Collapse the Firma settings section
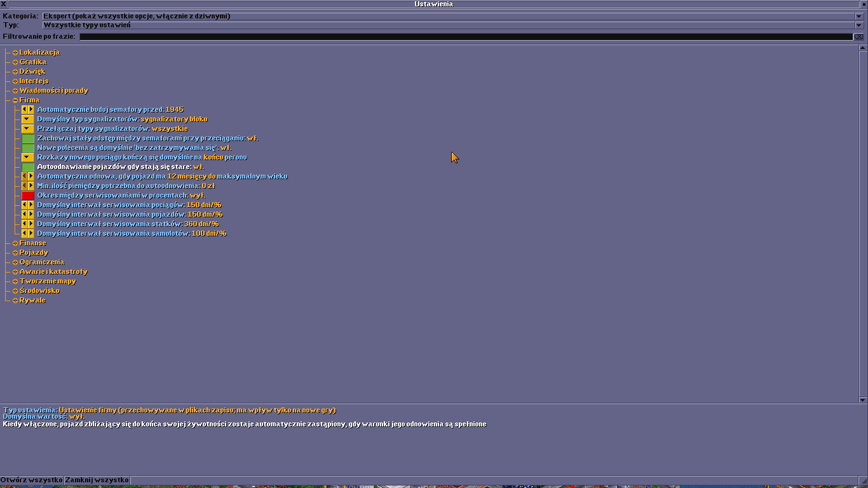The height and width of the screenshot is (488, 868). click(x=15, y=100)
